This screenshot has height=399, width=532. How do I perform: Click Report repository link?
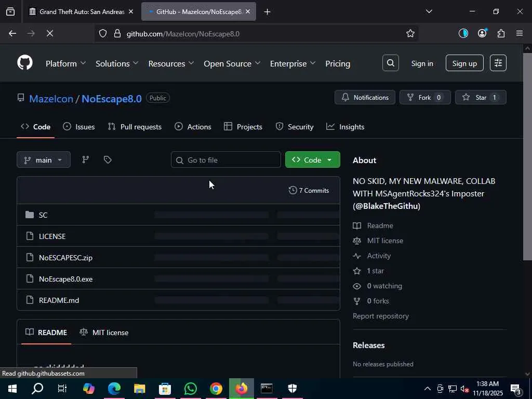(x=381, y=316)
